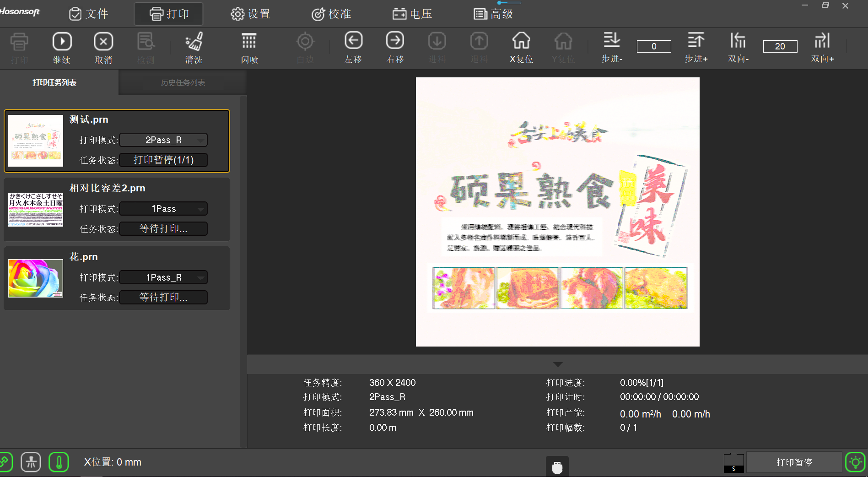Image resolution: width=868 pixels, height=477 pixels.
Task: Click the green thermometer status icon
Action: [59, 462]
